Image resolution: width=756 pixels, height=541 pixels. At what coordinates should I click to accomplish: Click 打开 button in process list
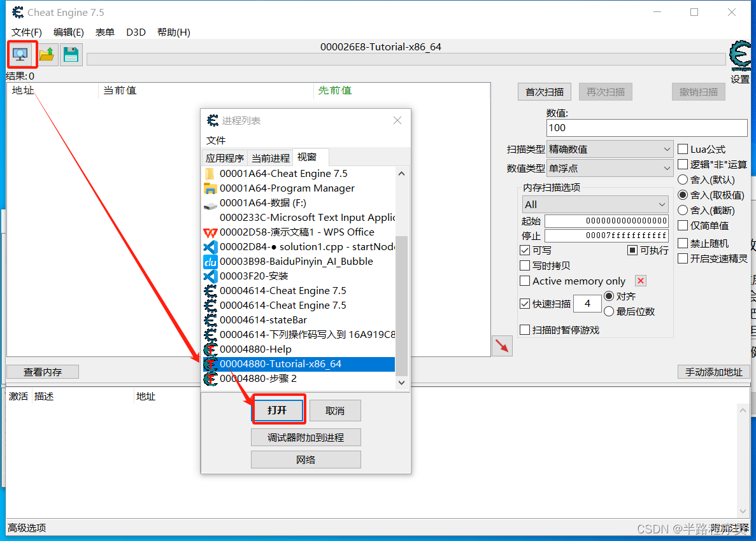278,410
